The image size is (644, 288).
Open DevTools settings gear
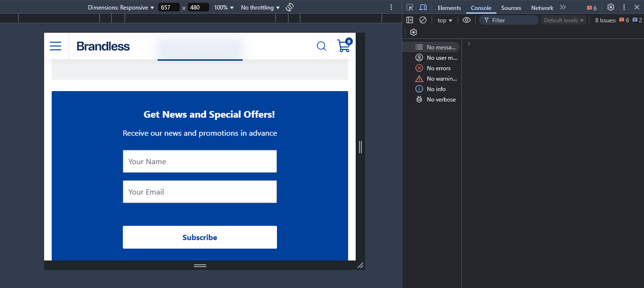click(x=611, y=7)
